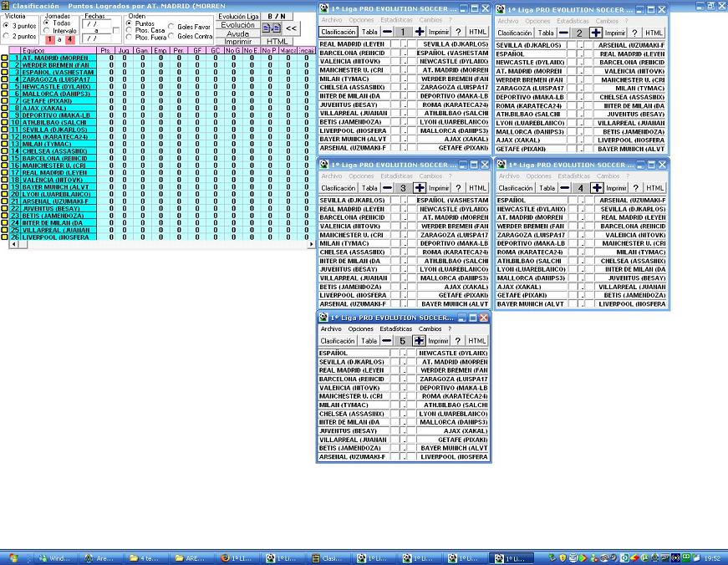Click minus button in jornada 1 window
This screenshot has height=565, width=728.
coord(387,32)
